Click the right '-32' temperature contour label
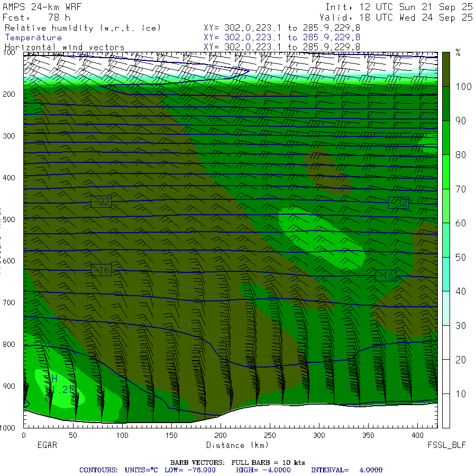 point(399,203)
